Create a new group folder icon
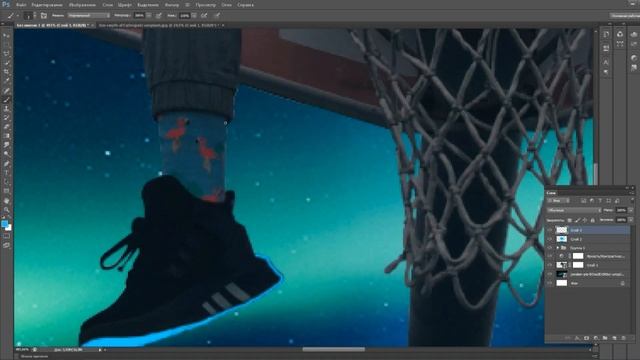Image resolution: width=640 pixels, height=360 pixels. click(605, 338)
